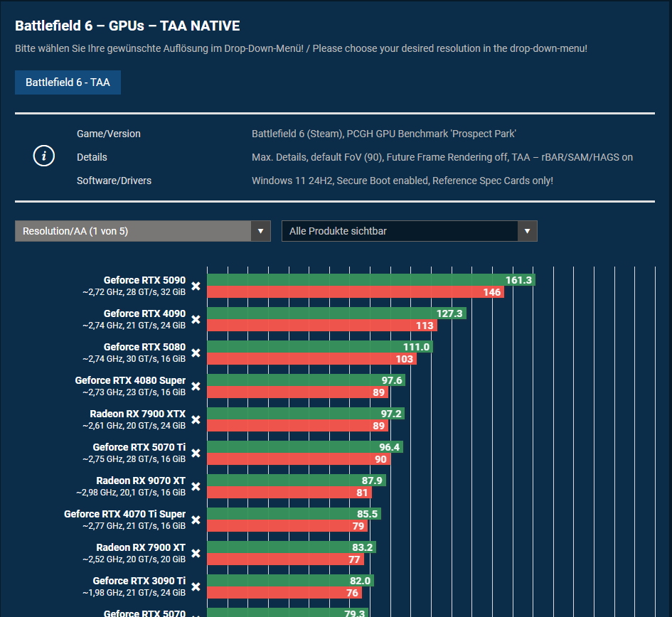This screenshot has width=672, height=617.
Task: Remove Geforce RTX 4090 with its X icon
Action: pos(196,320)
